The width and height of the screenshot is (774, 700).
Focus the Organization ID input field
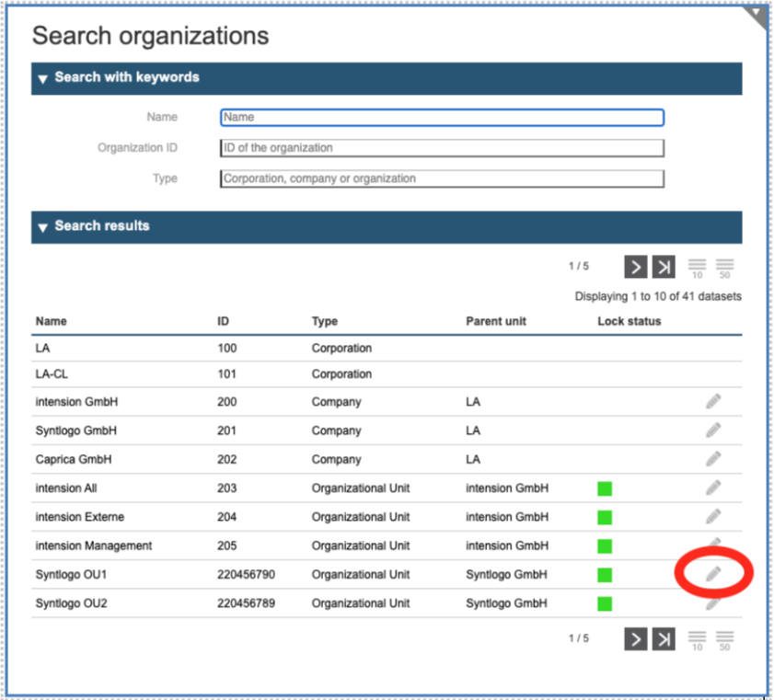tap(442, 148)
